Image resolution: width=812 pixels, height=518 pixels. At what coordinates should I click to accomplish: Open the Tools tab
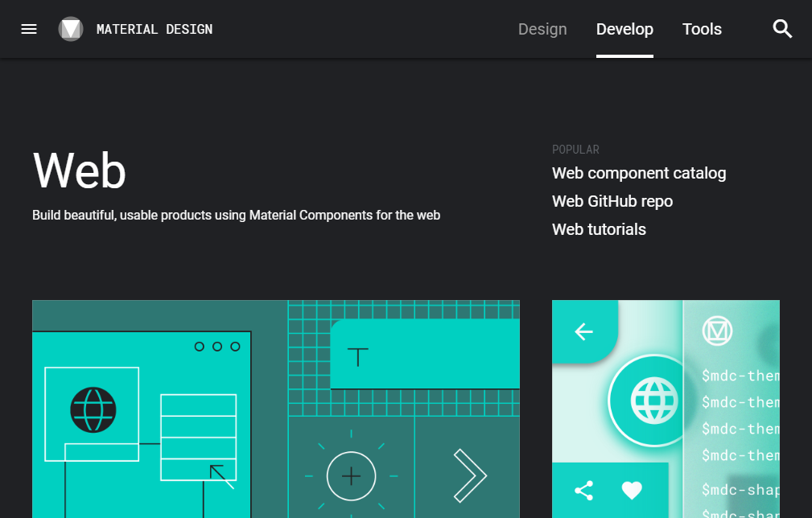[x=702, y=29]
